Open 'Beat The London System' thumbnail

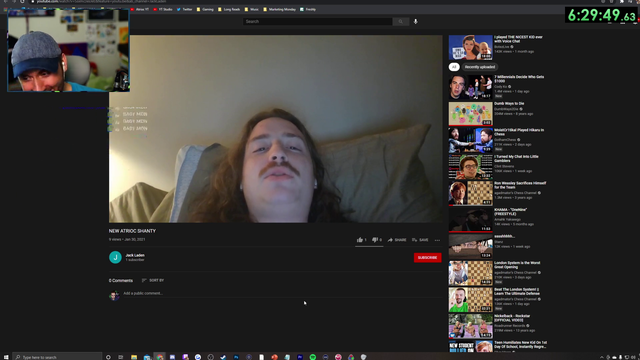pos(471,299)
